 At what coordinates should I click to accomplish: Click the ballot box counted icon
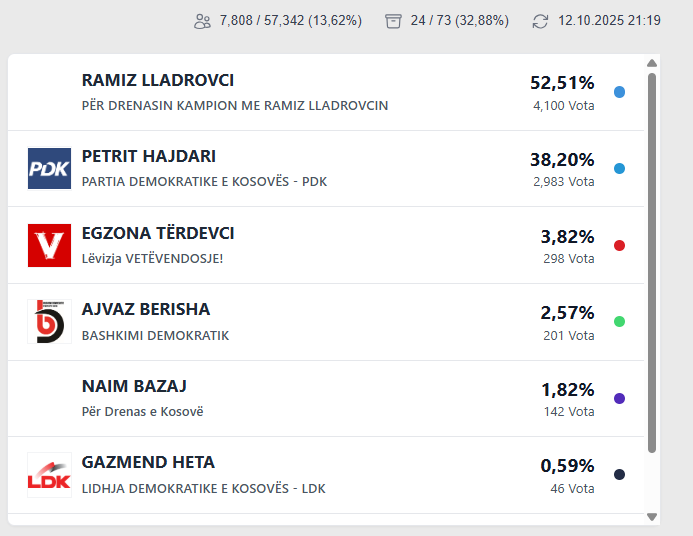(x=393, y=21)
